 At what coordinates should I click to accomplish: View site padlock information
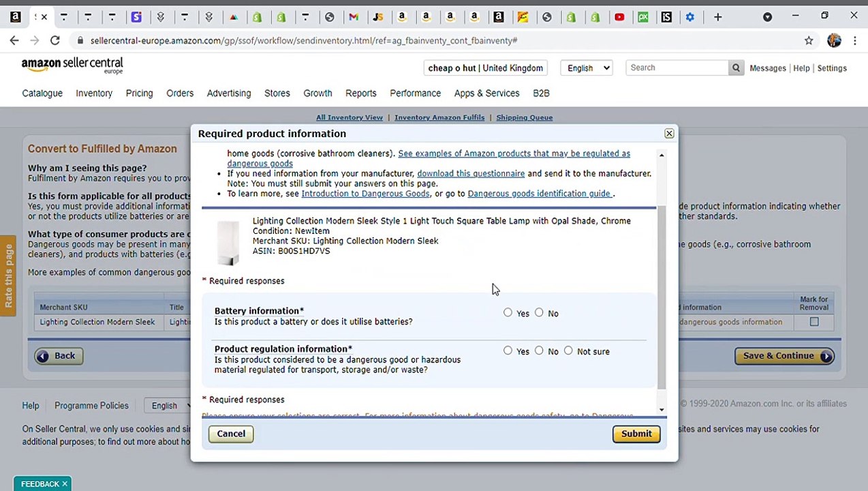[81, 41]
